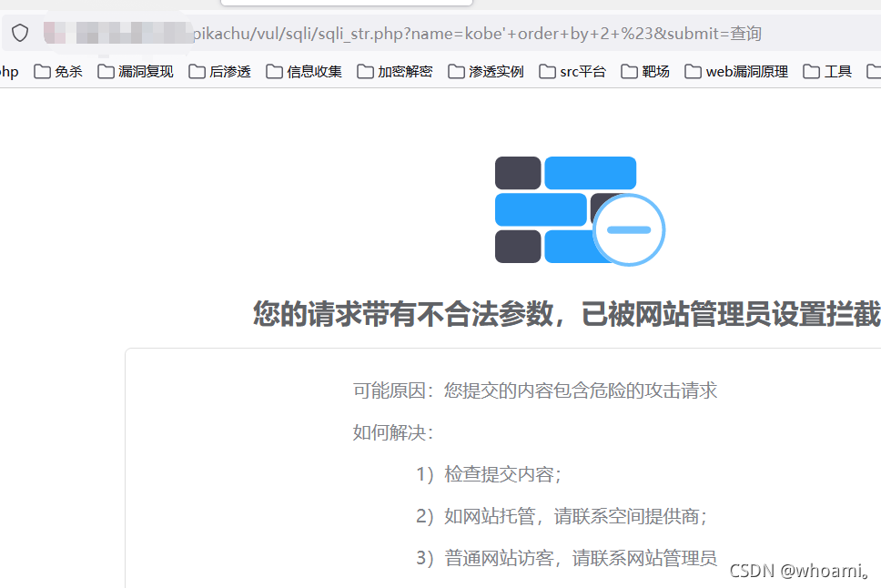Click the 如何解决 label

coord(393,432)
